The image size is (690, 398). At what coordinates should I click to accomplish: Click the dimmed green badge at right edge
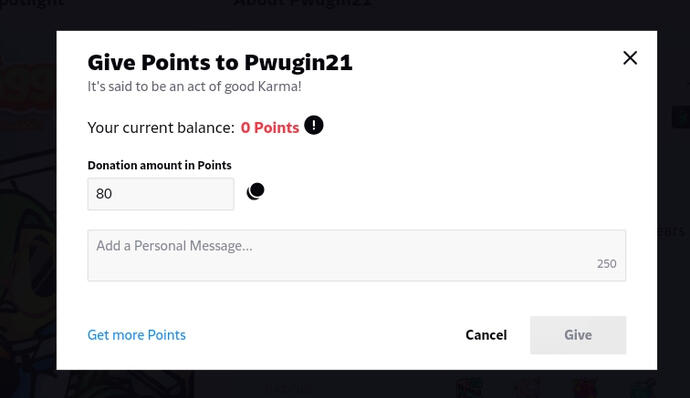click(x=681, y=117)
